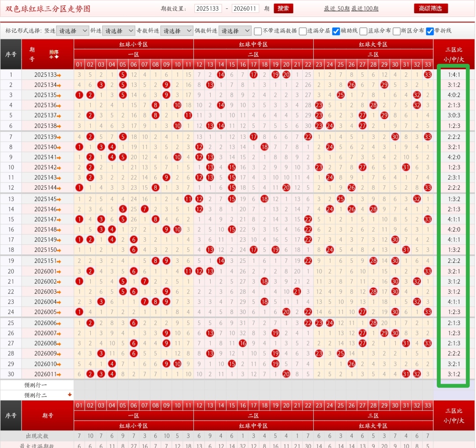
Task: Click red ball 20 in row 2026011
Action: coord(286,374)
